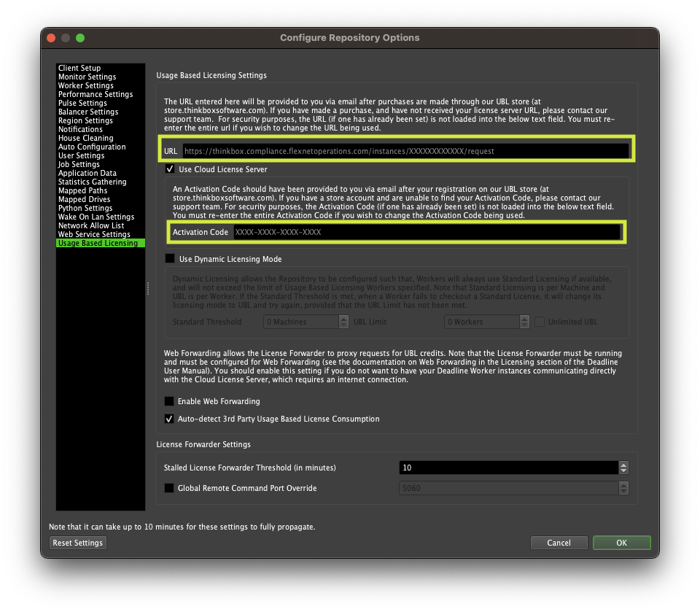
Task: Click the Reset Settings button
Action: click(78, 543)
